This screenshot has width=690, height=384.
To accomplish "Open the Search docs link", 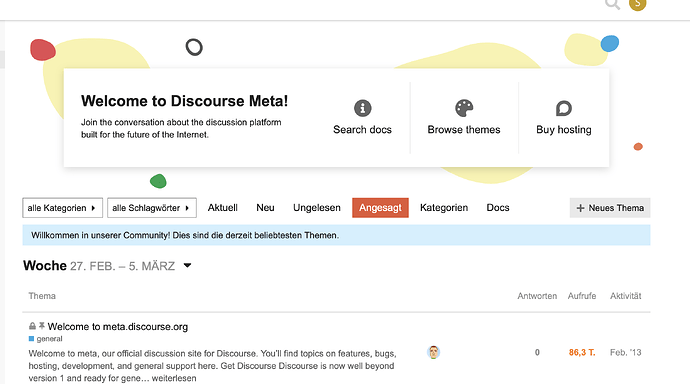I will point(362,130).
